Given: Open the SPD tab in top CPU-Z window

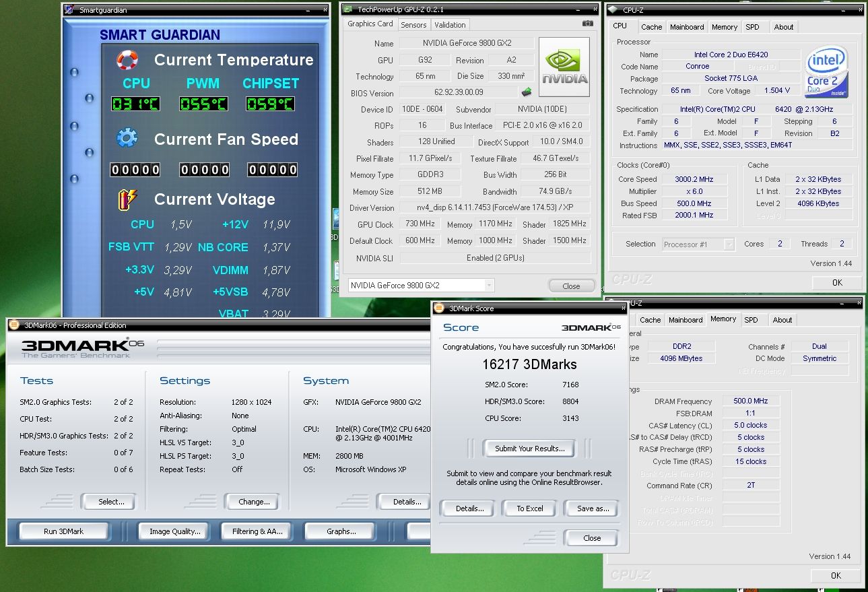Looking at the screenshot, I should tap(752, 27).
